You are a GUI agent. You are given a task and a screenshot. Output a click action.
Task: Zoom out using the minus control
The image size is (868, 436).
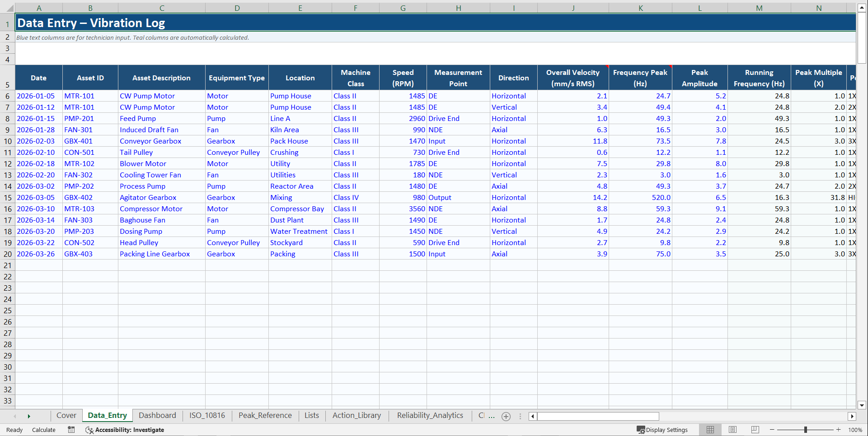pyautogui.click(x=771, y=430)
